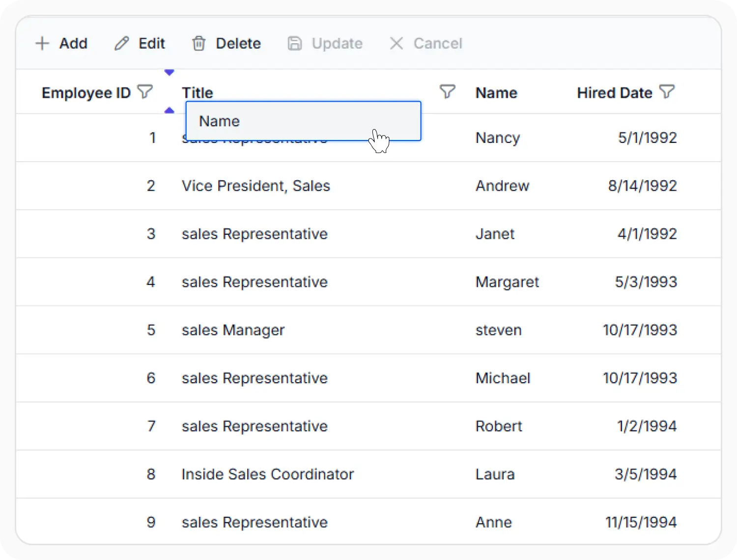737x560 pixels.
Task: Click Janet's sales Representative title cell
Action: click(x=255, y=234)
